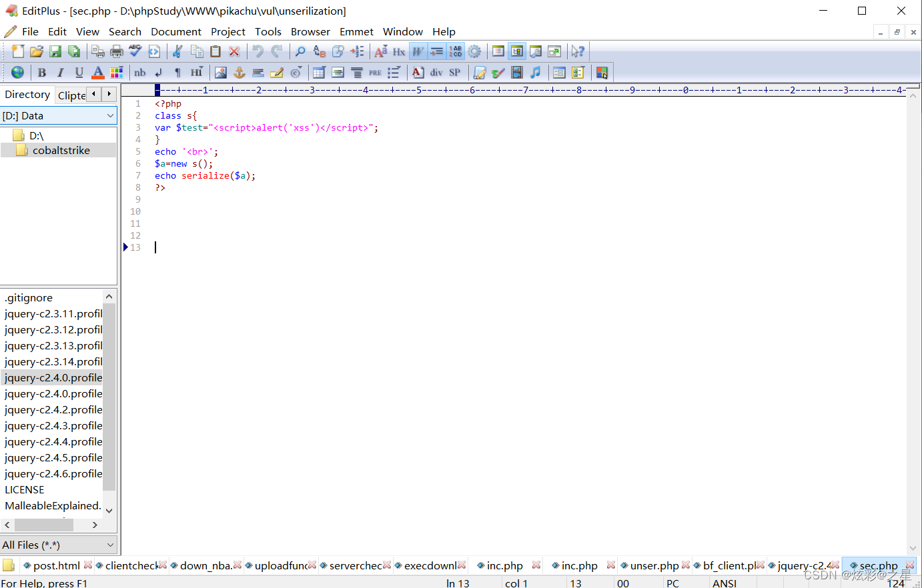Insert image tag icon

click(221, 72)
